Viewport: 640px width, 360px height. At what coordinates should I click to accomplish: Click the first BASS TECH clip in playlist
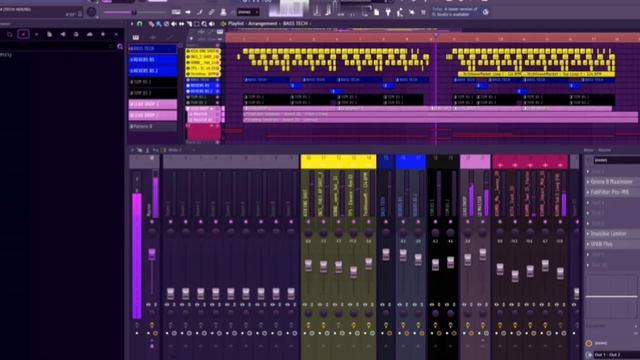click(267, 80)
